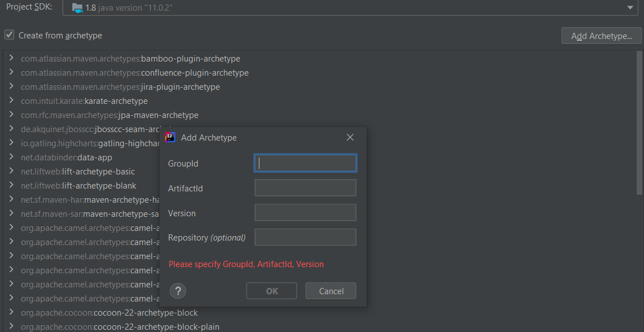Click into the ArtifactId input field

305,187
